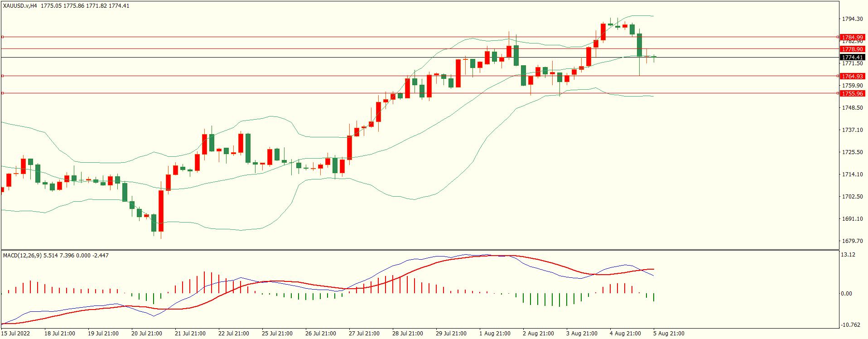Click the 25 Jul 21:00 time label

pyautogui.click(x=277, y=334)
